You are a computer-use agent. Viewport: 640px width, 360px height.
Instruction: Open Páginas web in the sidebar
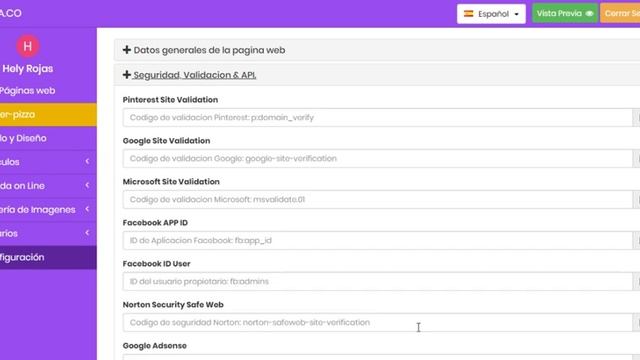[x=48, y=91]
